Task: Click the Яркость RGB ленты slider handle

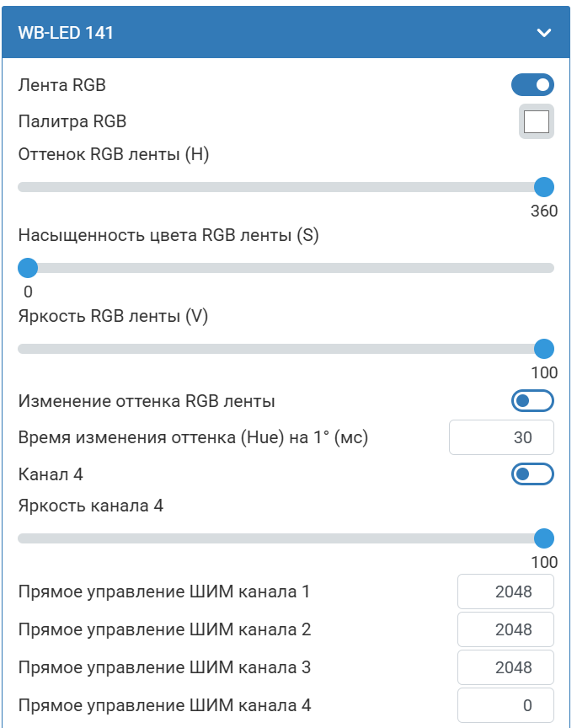Action: tap(544, 349)
